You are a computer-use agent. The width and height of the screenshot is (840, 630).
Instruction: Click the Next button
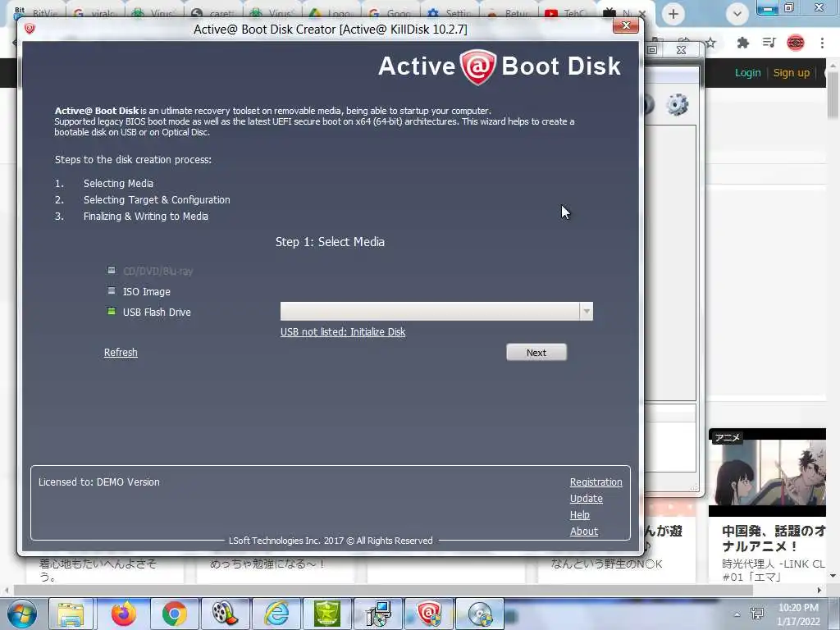(536, 353)
